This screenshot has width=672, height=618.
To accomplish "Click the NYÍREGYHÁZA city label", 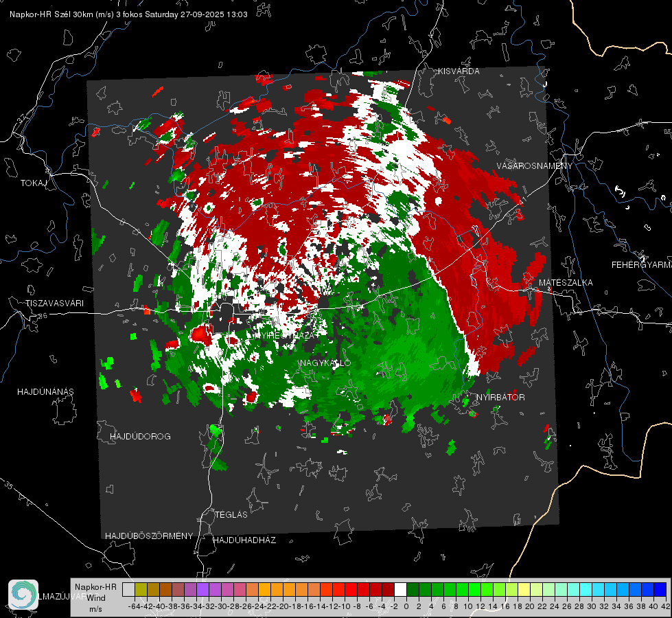I will tap(286, 335).
